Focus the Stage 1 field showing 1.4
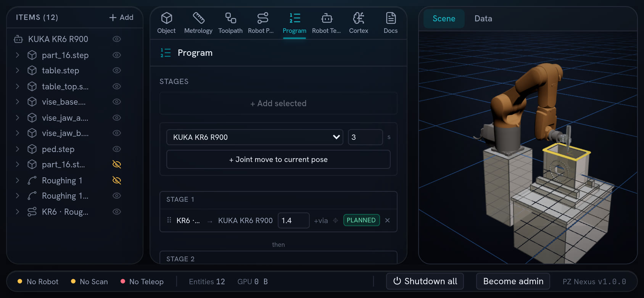Image resolution: width=644 pixels, height=298 pixels. [293, 220]
